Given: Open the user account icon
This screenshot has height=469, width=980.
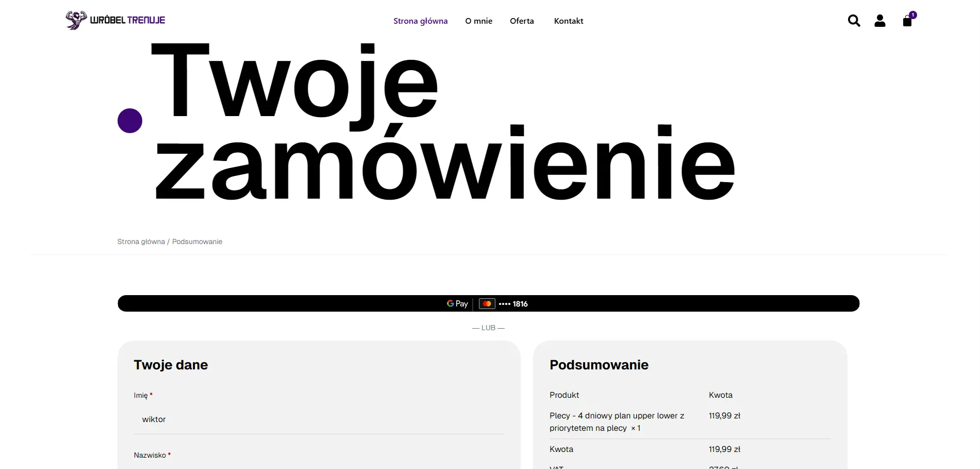Looking at the screenshot, I should (x=880, y=21).
